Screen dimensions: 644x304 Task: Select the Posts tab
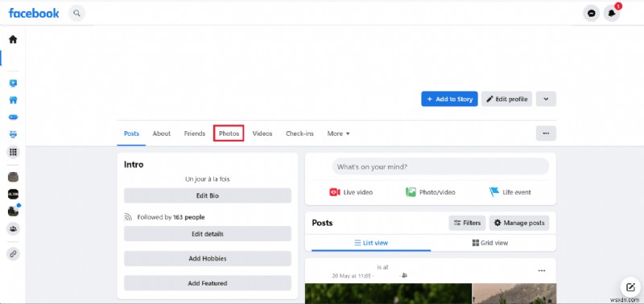tap(131, 134)
